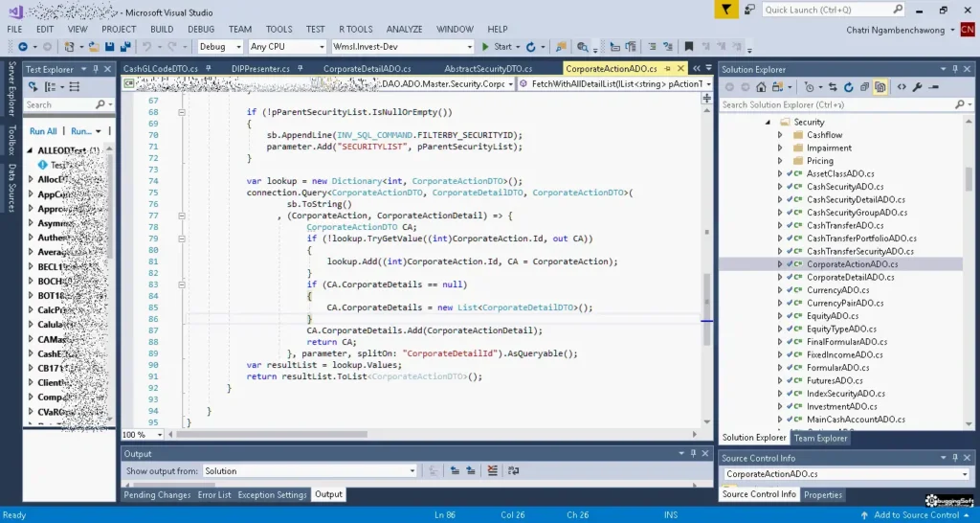The image size is (980, 523).
Task: Click the View Code icon in Solution Explorer
Action: click(902, 87)
